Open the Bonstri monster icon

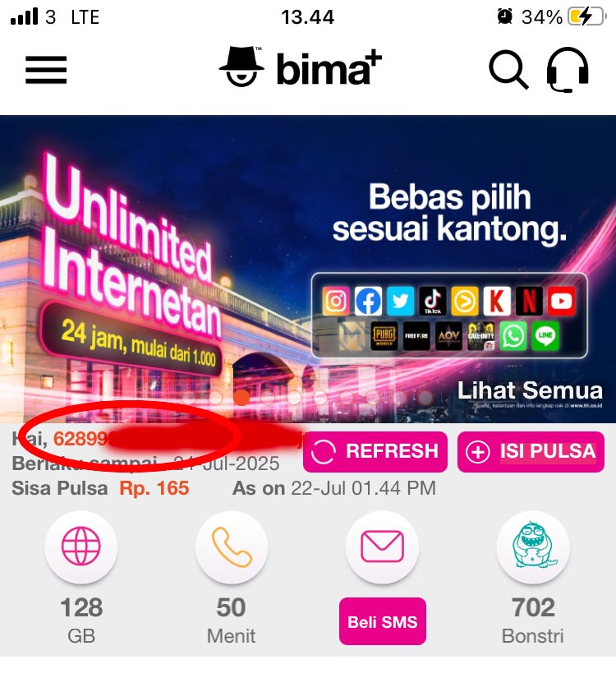533,547
